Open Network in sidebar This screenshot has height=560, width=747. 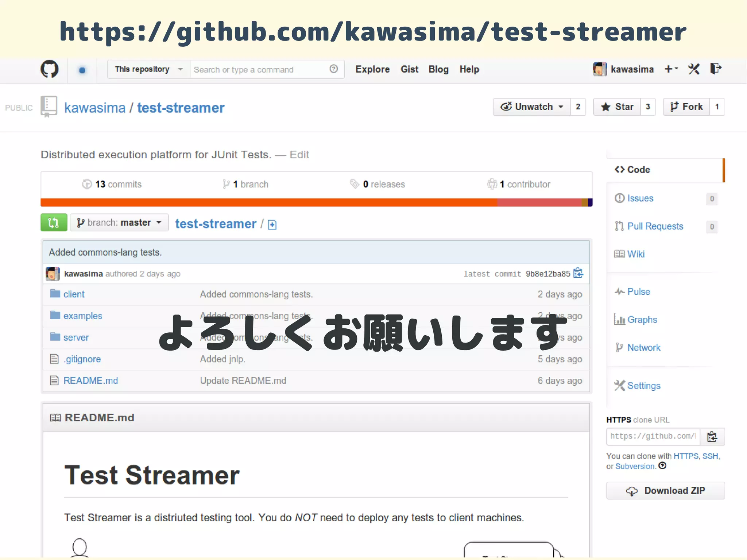click(644, 348)
